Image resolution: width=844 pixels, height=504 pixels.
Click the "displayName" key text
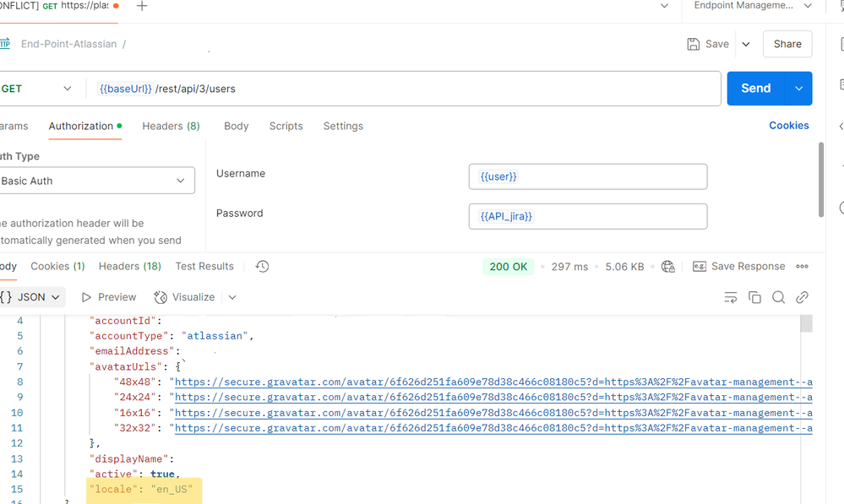128,458
